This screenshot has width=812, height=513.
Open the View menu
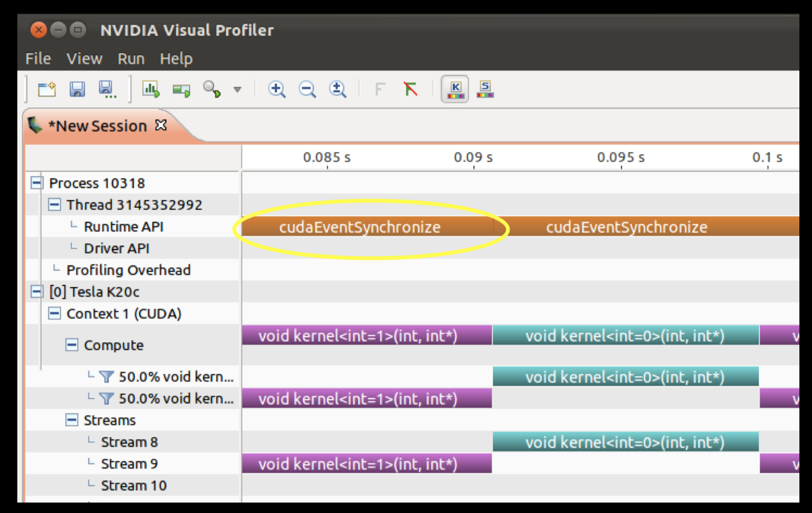tap(84, 58)
